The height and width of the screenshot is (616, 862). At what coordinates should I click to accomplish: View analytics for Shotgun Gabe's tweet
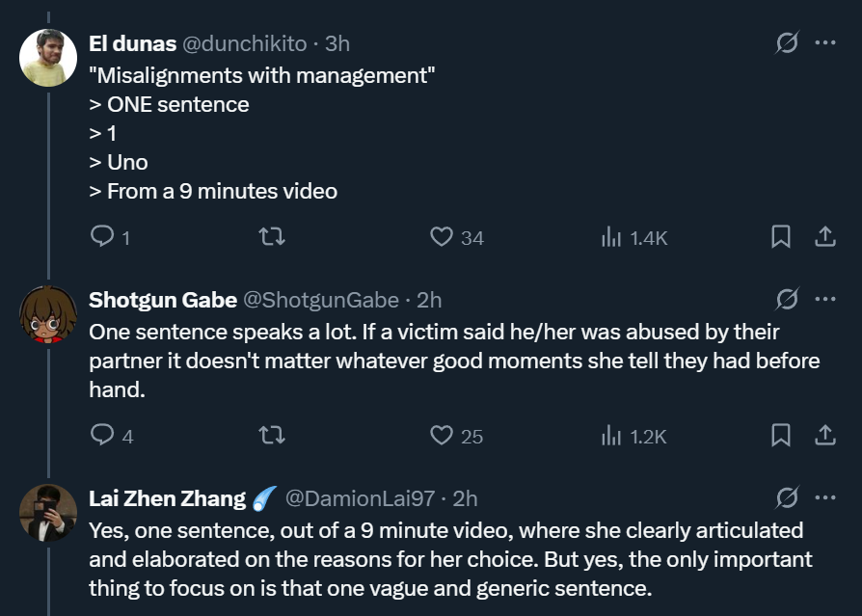tap(611, 436)
